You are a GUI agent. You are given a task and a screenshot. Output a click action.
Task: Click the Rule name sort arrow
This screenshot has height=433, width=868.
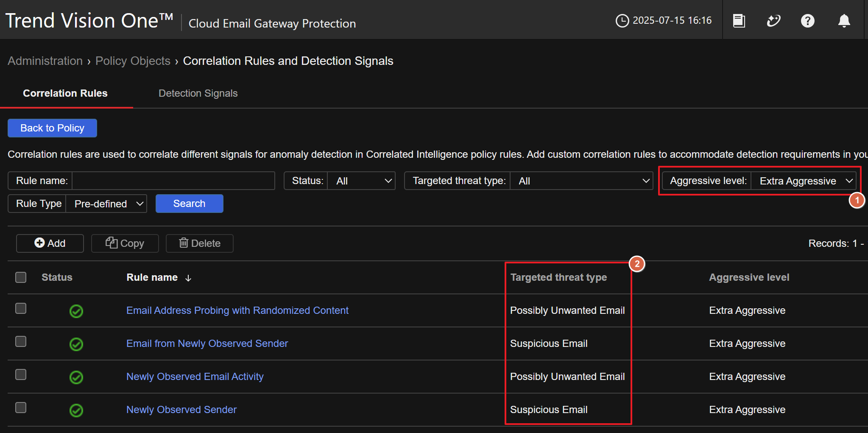point(188,278)
